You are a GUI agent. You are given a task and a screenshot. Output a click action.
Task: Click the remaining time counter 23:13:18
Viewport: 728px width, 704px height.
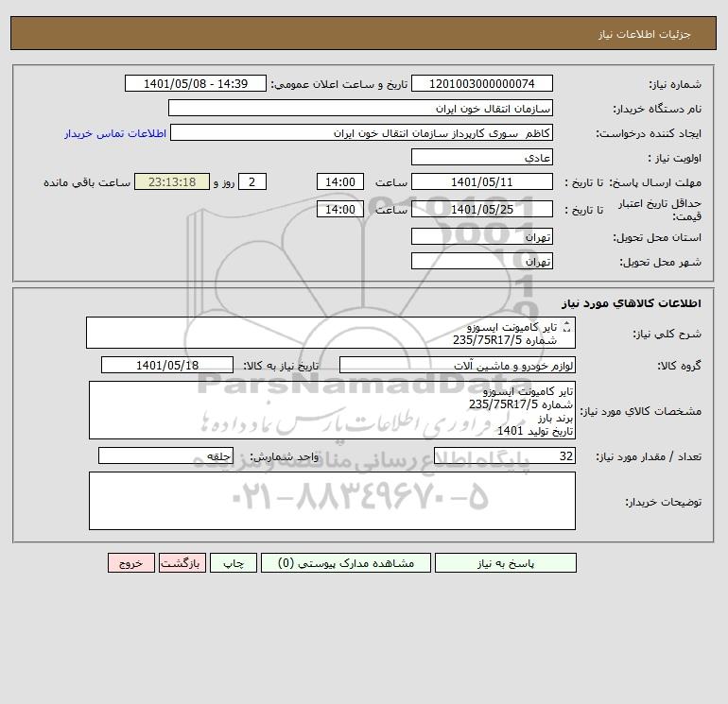click(x=172, y=182)
